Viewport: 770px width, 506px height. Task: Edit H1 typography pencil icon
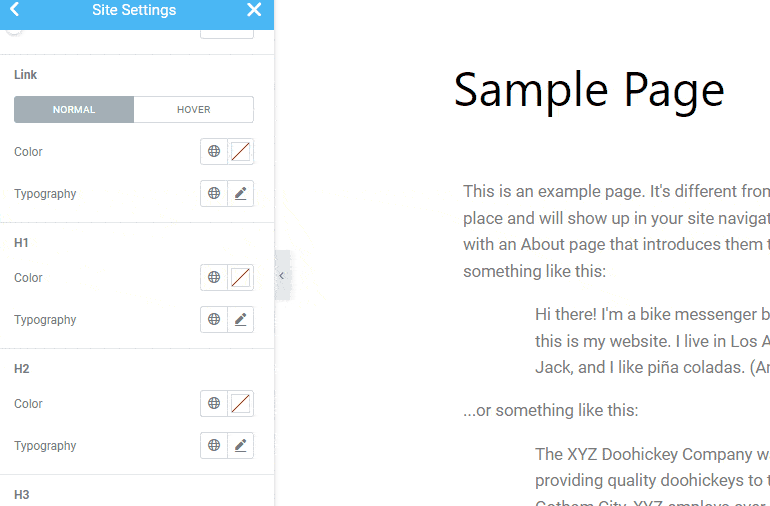click(241, 319)
